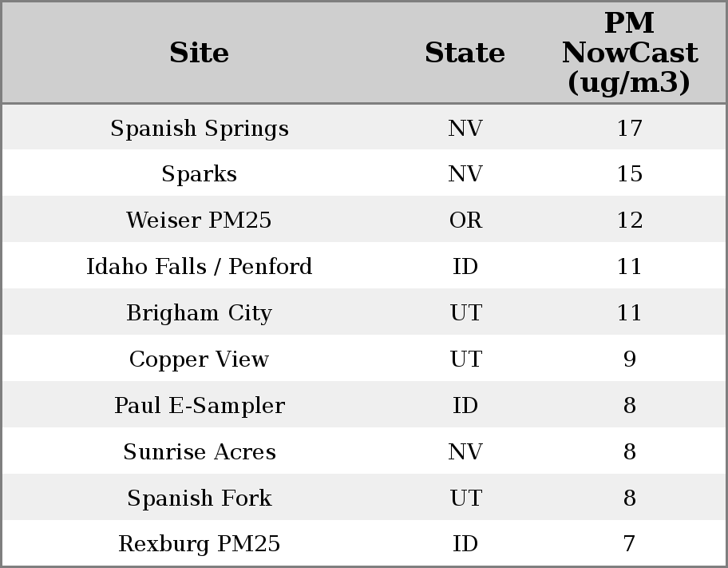Select the NV state cell in Sunrise Acres row
The width and height of the screenshot is (728, 568).
click(465, 452)
